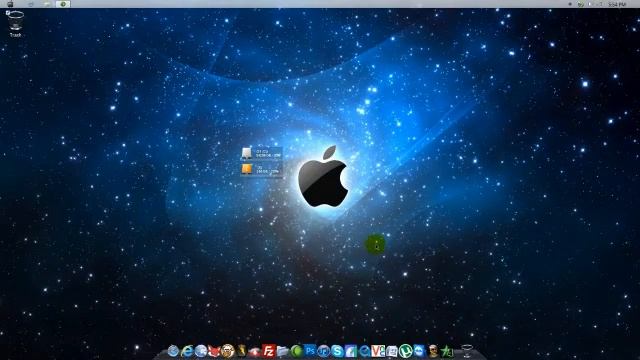
Task: Open the first globe icon in the dock
Action: (173, 351)
